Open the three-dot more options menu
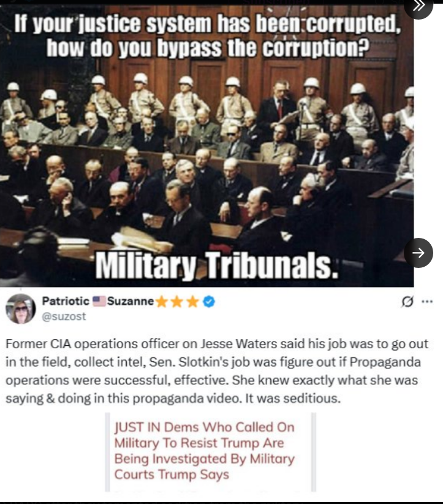 coord(427,302)
